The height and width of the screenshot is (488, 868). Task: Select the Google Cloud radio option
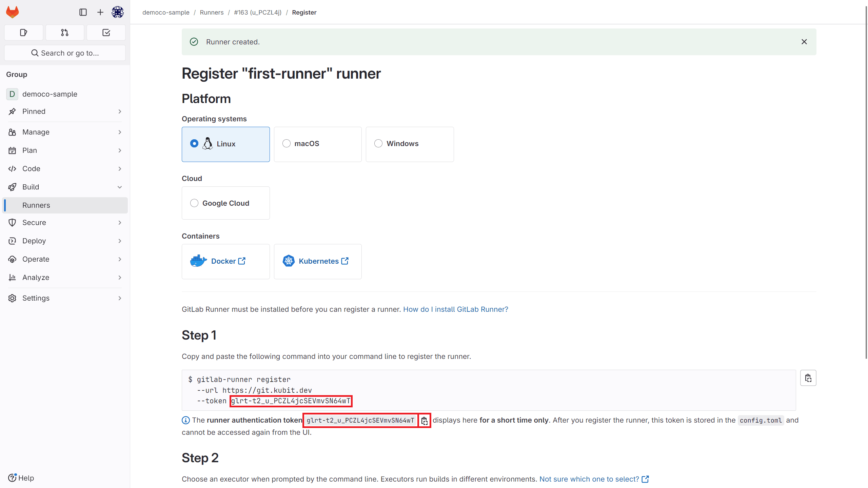point(194,203)
